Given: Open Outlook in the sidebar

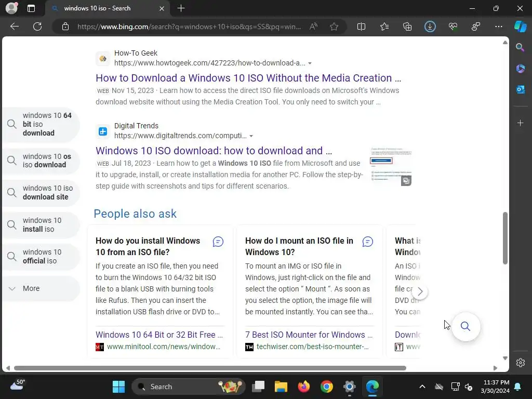Looking at the screenshot, I should (520, 89).
